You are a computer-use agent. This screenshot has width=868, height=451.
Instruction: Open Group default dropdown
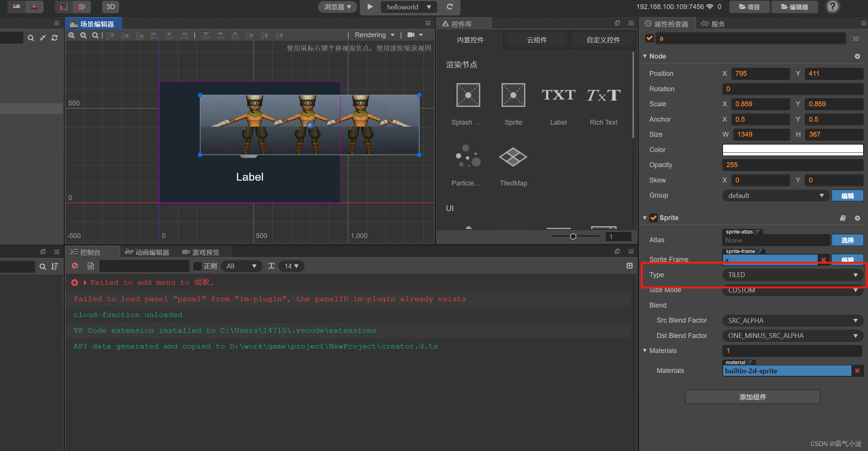pyautogui.click(x=776, y=195)
